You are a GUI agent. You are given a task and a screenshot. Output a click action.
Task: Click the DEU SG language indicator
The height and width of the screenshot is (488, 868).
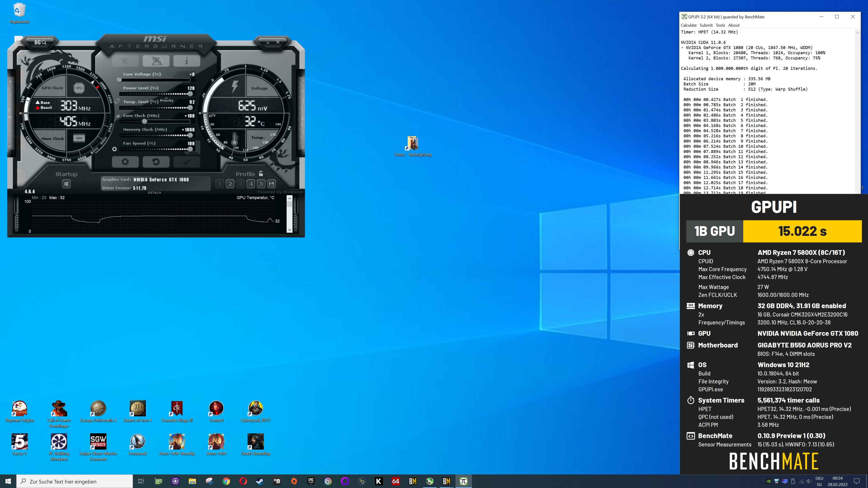(x=819, y=481)
